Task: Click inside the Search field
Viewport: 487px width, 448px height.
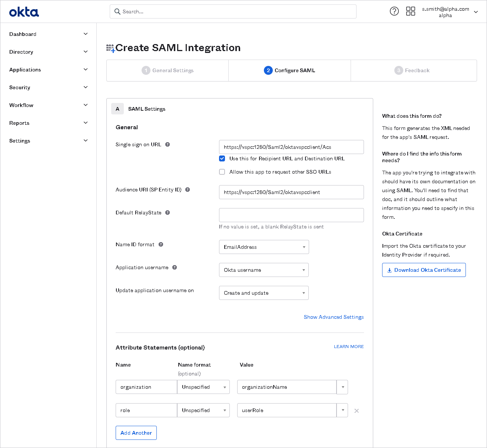Action: (x=233, y=11)
